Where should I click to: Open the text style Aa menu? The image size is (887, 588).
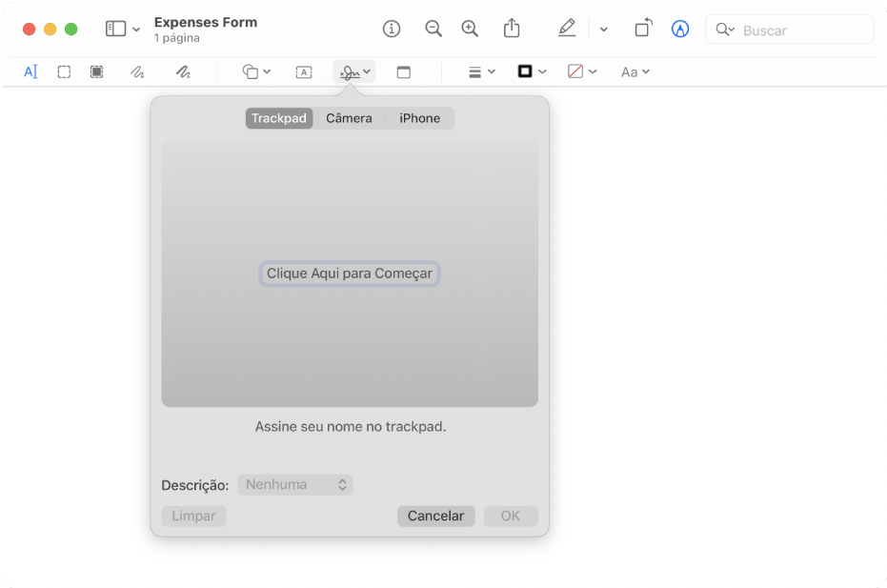click(635, 71)
